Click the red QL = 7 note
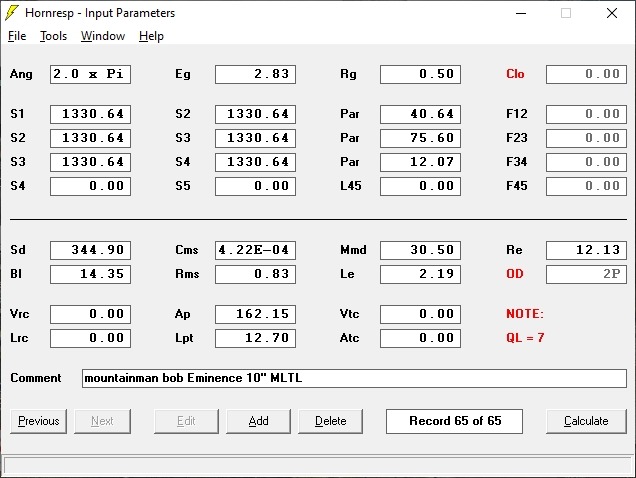Viewport: 636px width, 478px height. pos(525,338)
